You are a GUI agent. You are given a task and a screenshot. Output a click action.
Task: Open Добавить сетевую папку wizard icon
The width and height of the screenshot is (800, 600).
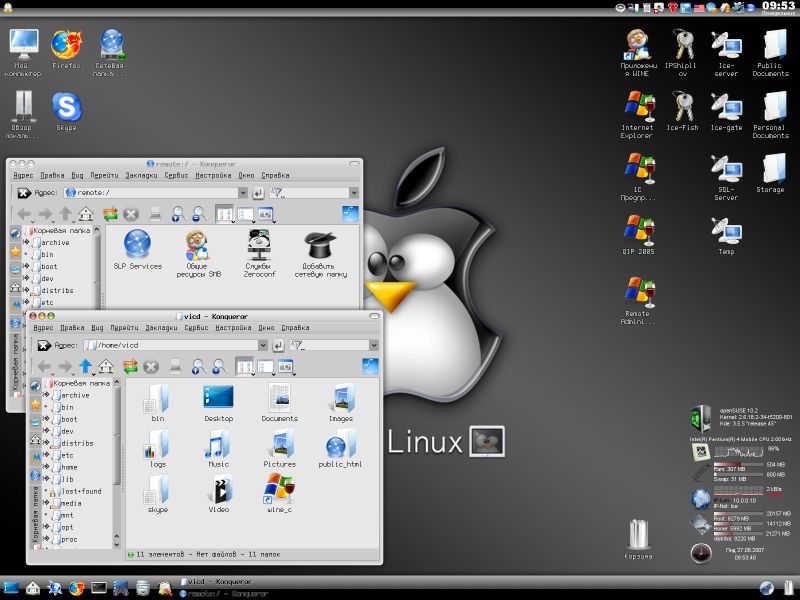(320, 253)
